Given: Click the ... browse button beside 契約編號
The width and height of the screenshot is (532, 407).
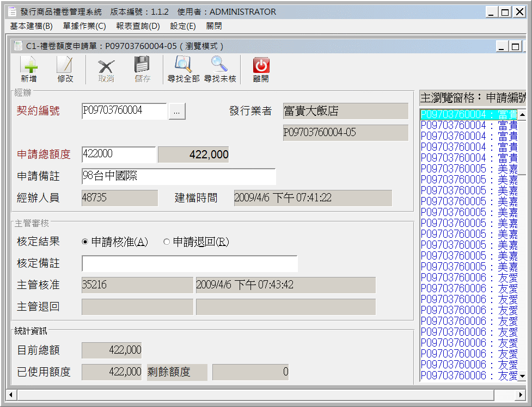Looking at the screenshot, I should coord(177,111).
